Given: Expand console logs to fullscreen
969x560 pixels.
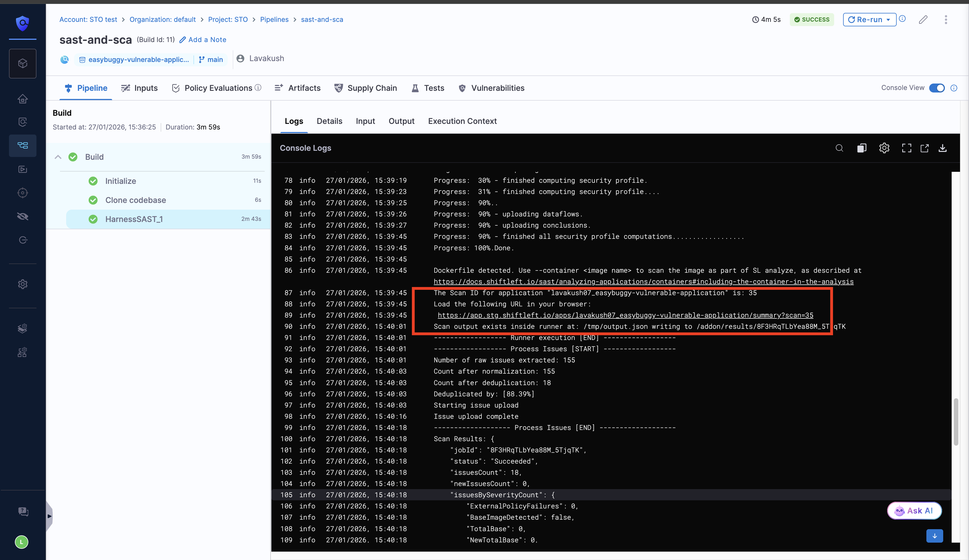Looking at the screenshot, I should 906,148.
